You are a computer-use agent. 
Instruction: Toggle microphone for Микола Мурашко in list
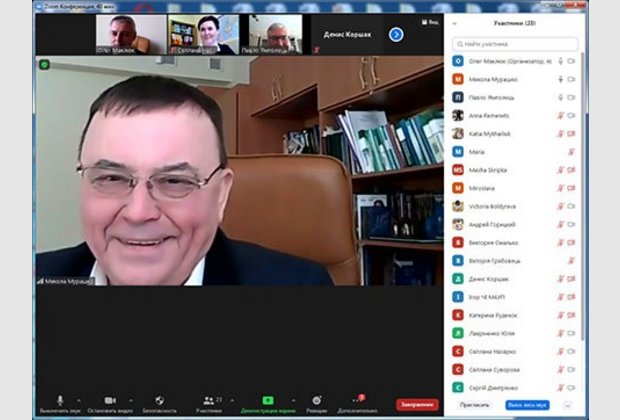560,79
